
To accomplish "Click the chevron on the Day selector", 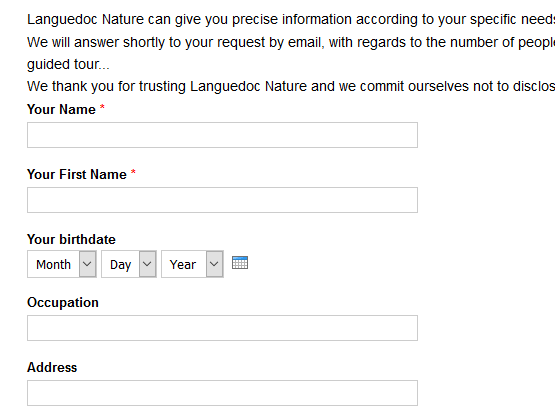I will coord(147,264).
